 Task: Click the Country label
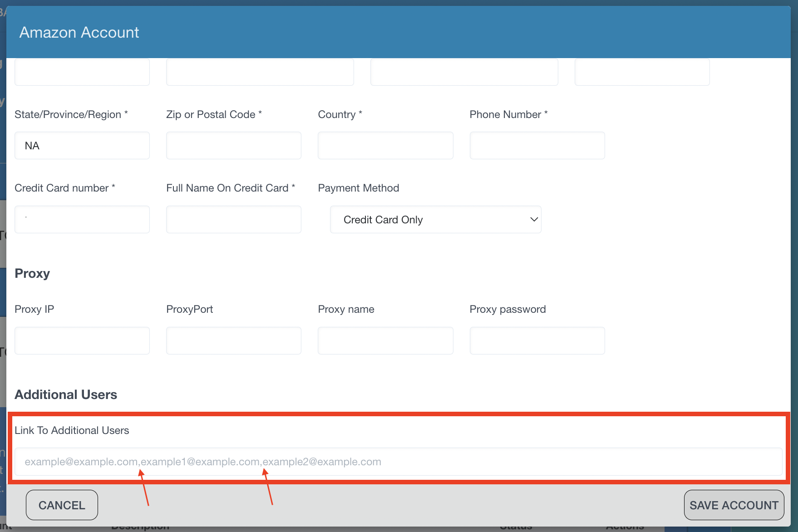(340, 114)
